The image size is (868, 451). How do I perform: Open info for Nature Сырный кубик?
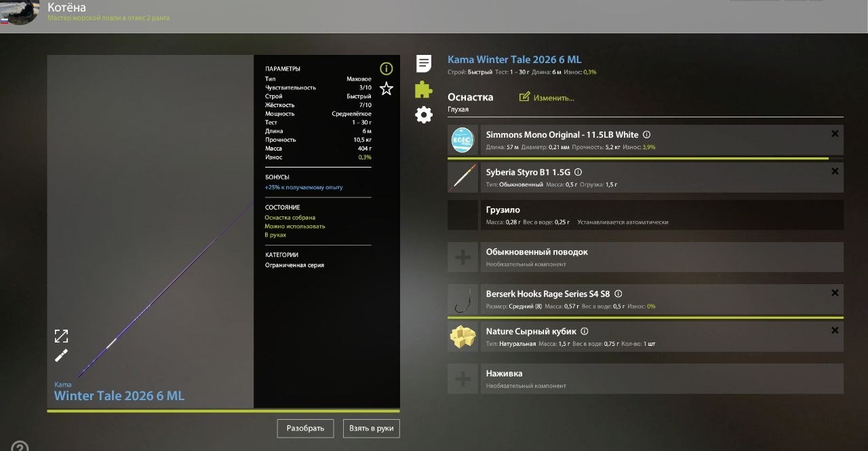(x=585, y=332)
